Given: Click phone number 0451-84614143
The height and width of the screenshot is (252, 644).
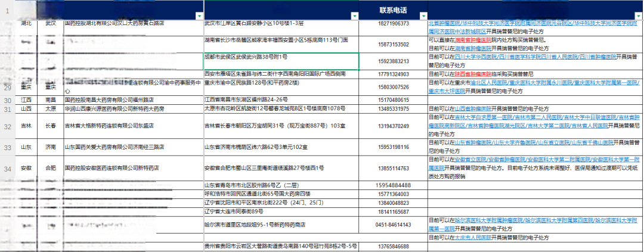Looking at the screenshot, I should click(x=394, y=225).
